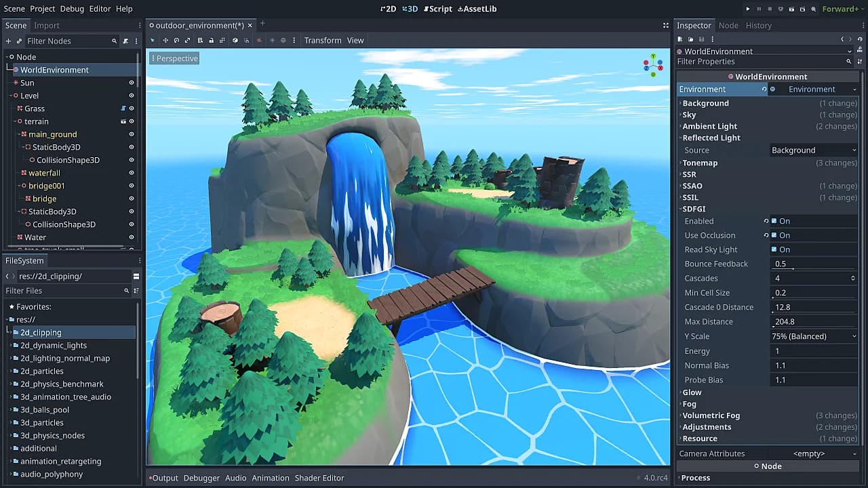Switch to the Node tab in the Inspector dock

pos(728,26)
